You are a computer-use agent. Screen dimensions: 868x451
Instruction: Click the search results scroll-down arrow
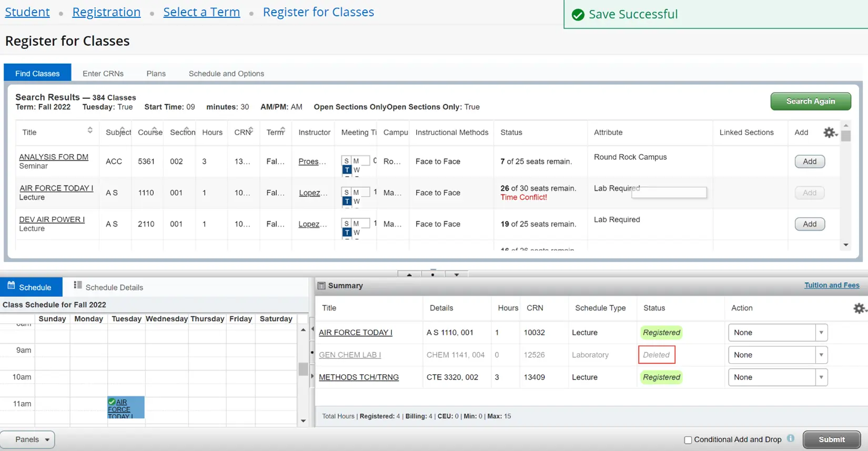(x=846, y=245)
